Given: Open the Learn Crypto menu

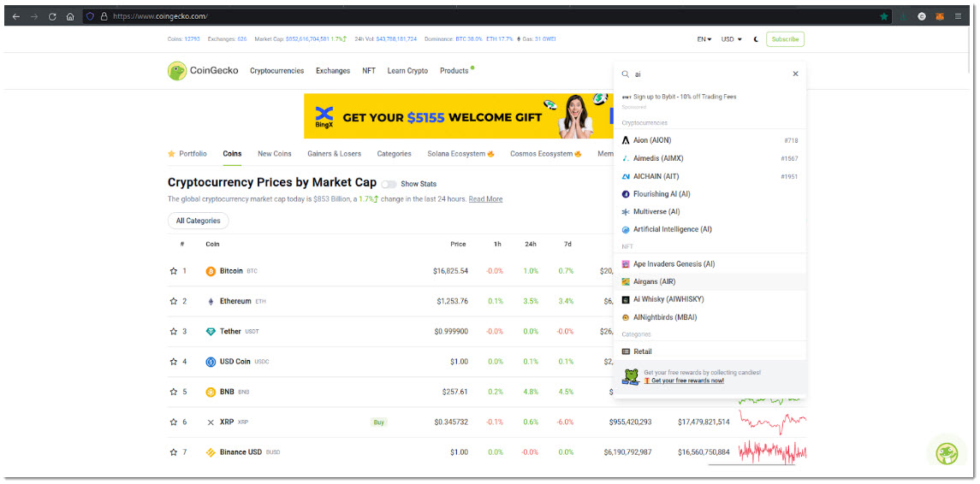Looking at the screenshot, I should (407, 71).
